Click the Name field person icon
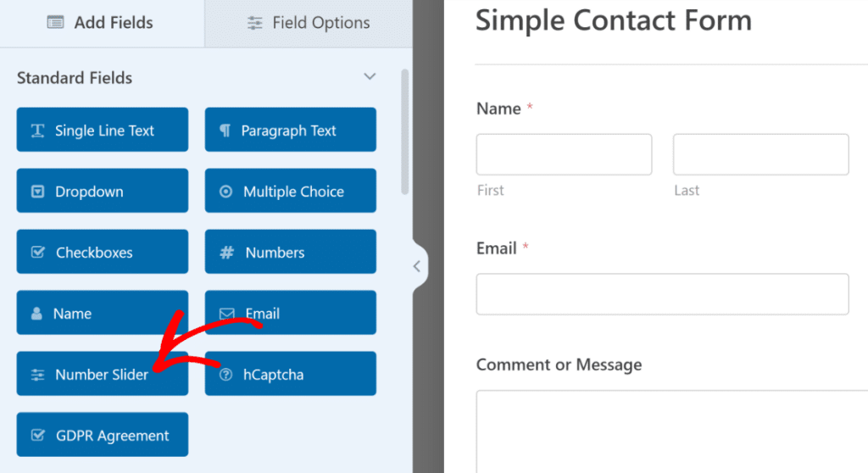 [36, 314]
